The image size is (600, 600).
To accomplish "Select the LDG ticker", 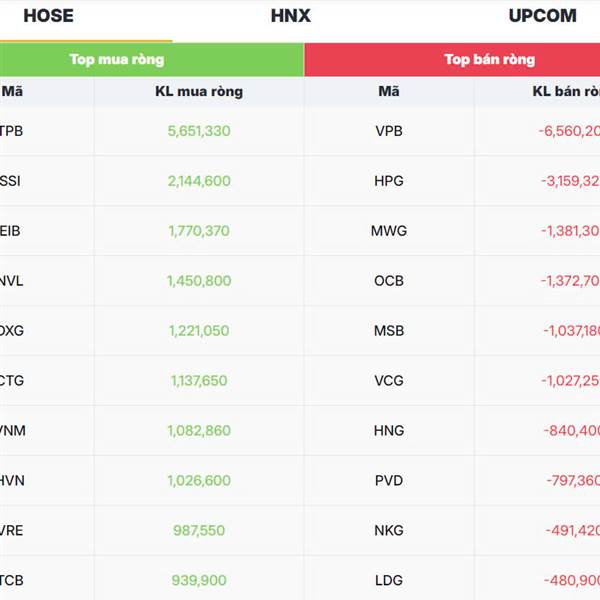I will tap(389, 580).
